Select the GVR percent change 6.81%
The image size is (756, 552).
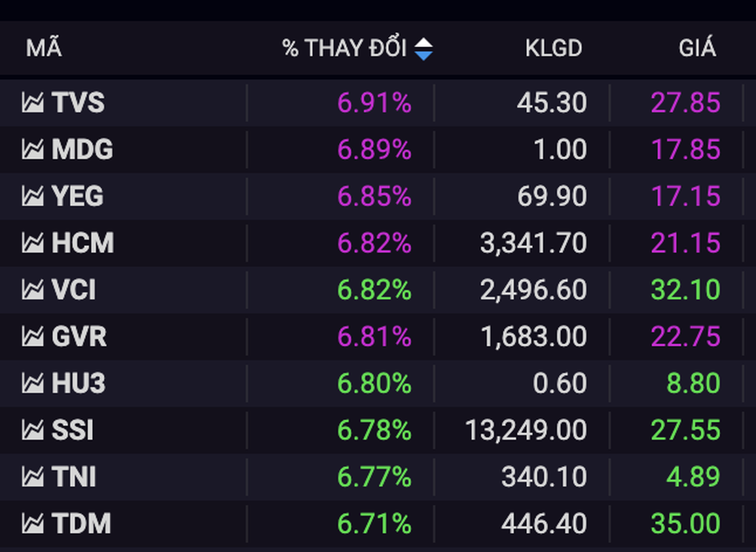coord(374,337)
